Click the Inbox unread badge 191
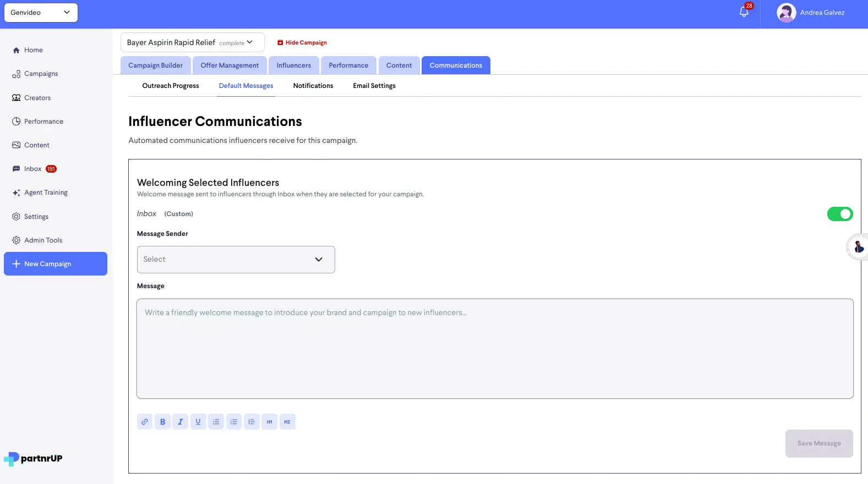This screenshot has height=484, width=868. click(x=51, y=169)
